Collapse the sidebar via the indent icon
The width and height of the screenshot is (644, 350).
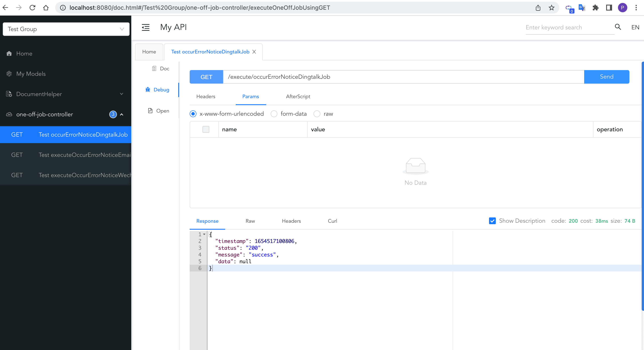pos(146,27)
